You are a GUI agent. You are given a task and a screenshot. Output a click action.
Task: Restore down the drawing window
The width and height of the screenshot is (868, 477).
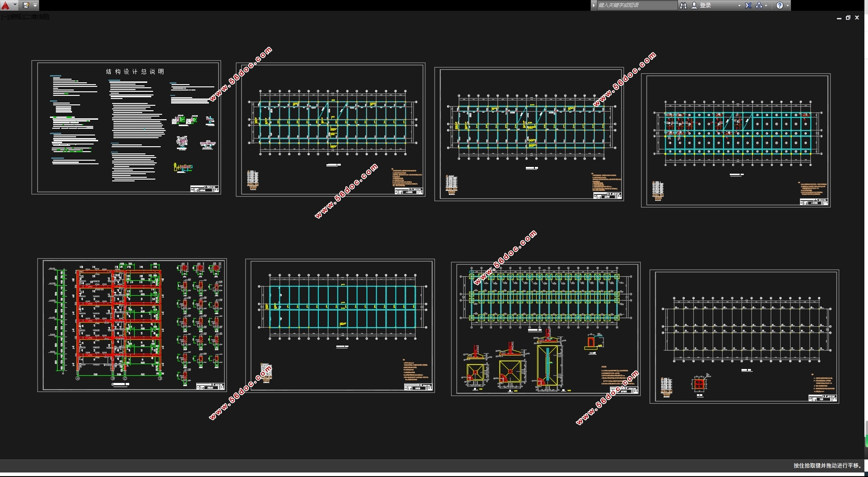coord(848,18)
